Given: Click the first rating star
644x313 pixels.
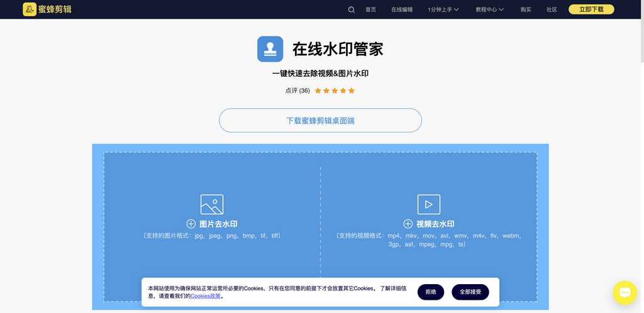Looking at the screenshot, I should (318, 91).
